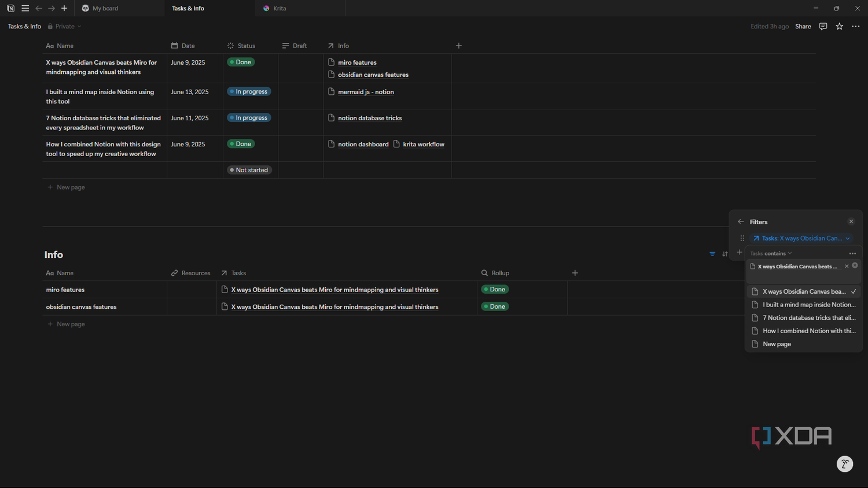This screenshot has height=488, width=868.
Task: Click the Share button
Action: 803,27
